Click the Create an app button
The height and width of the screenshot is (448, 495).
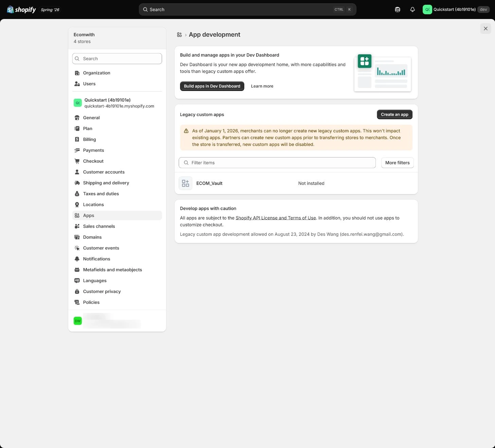[x=394, y=115]
